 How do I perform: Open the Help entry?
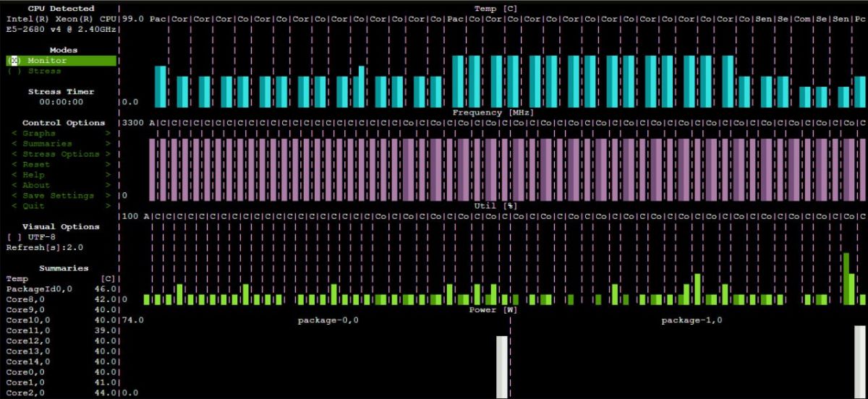point(33,175)
